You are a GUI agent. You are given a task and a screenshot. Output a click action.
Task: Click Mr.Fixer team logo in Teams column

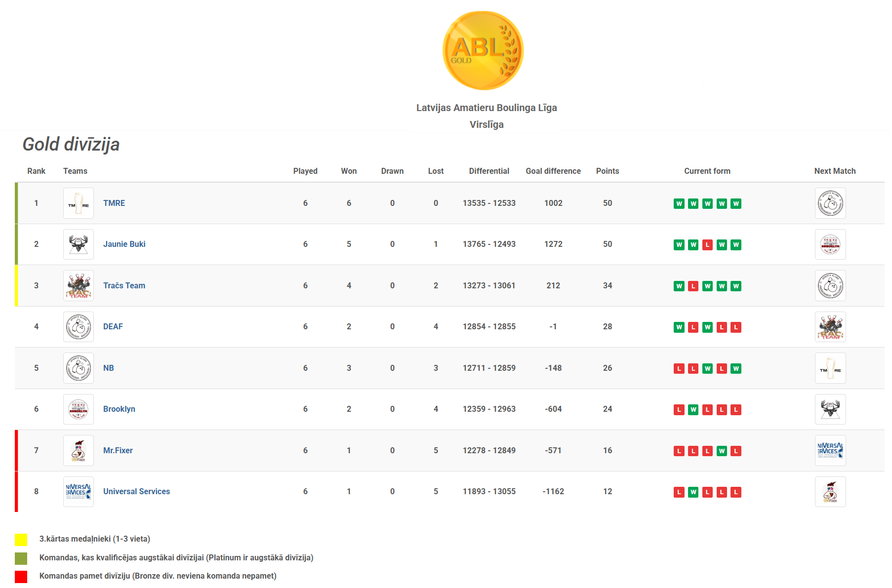(79, 451)
